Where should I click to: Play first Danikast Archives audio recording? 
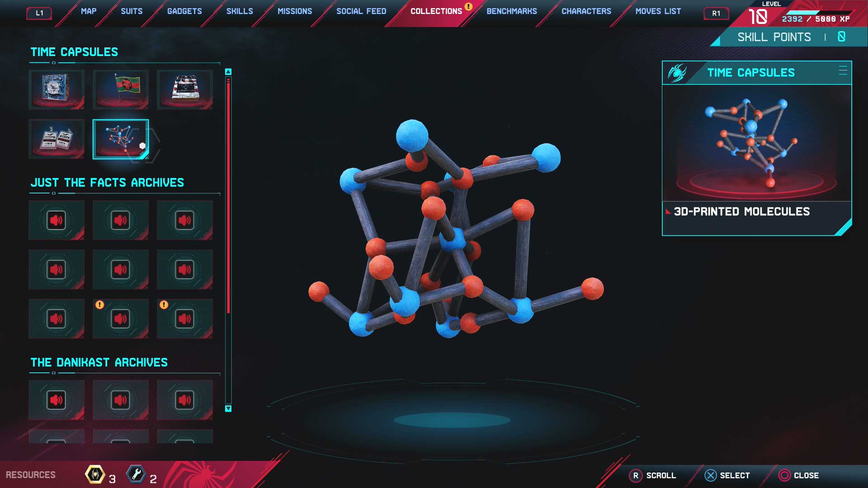[57, 400]
